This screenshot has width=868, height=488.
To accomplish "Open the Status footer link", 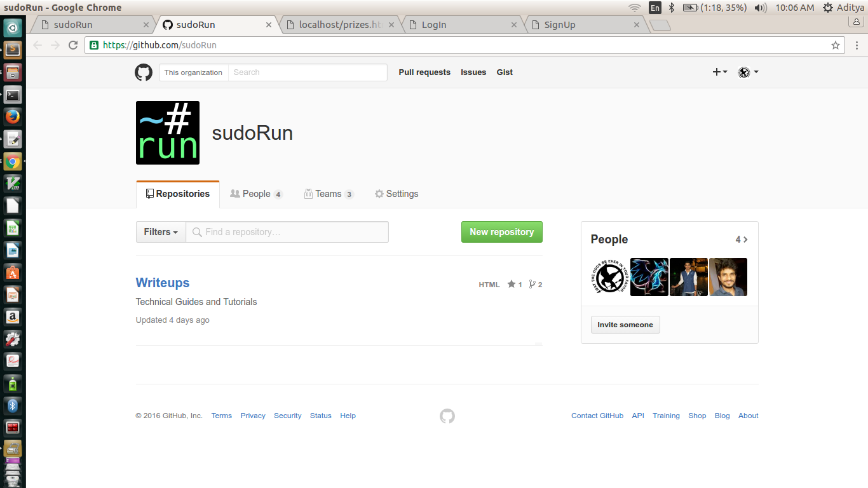I will coord(321,416).
